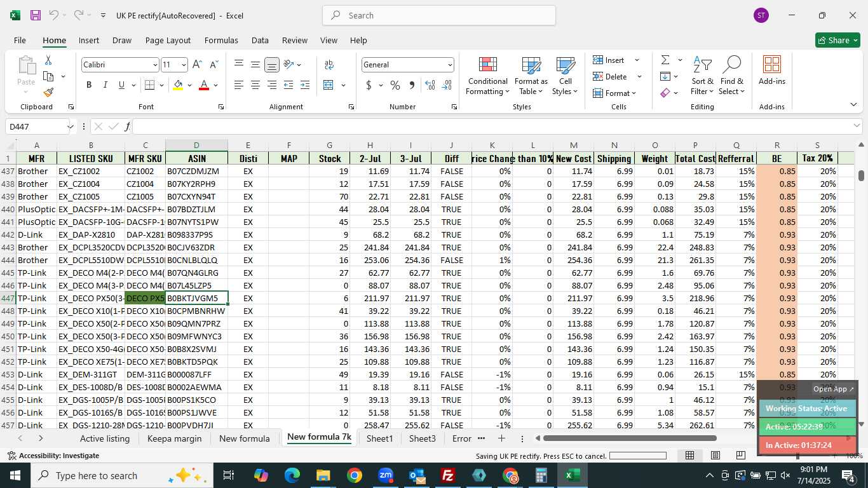The width and height of the screenshot is (868, 488).
Task: Click the horizontal scrollbar thumb
Action: point(630,438)
